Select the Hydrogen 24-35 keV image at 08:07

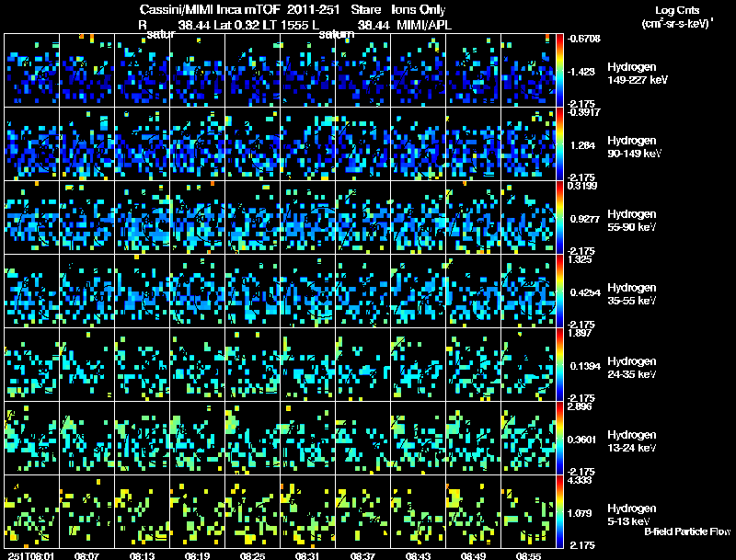[86, 365]
